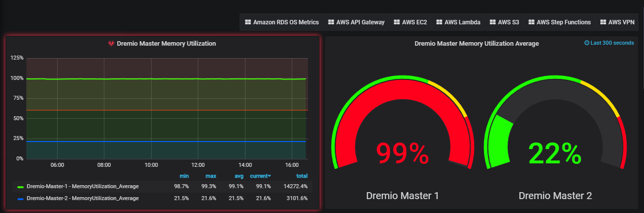
Task: Click the 100% y-axis label
Action: (x=17, y=78)
